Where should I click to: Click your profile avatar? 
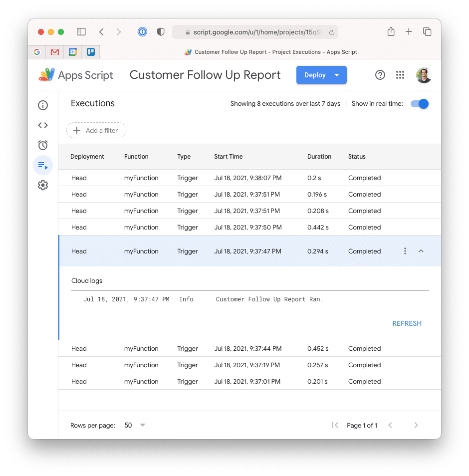[x=423, y=75]
